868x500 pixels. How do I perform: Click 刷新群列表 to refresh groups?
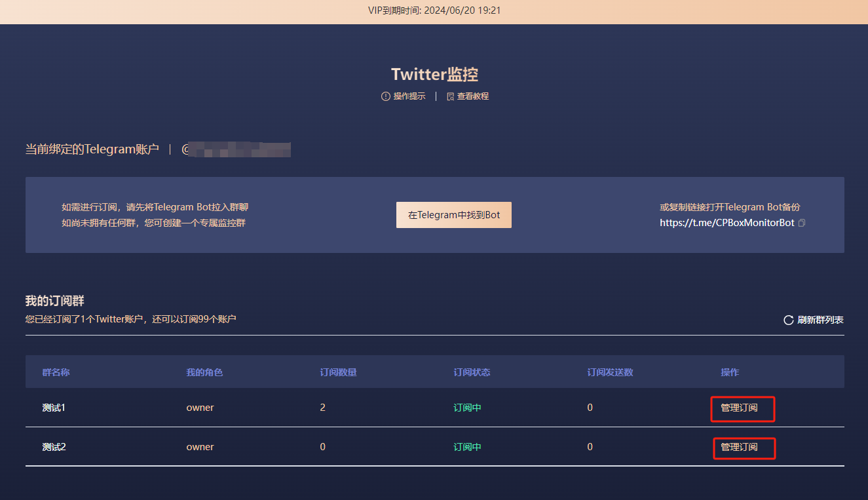click(x=820, y=320)
